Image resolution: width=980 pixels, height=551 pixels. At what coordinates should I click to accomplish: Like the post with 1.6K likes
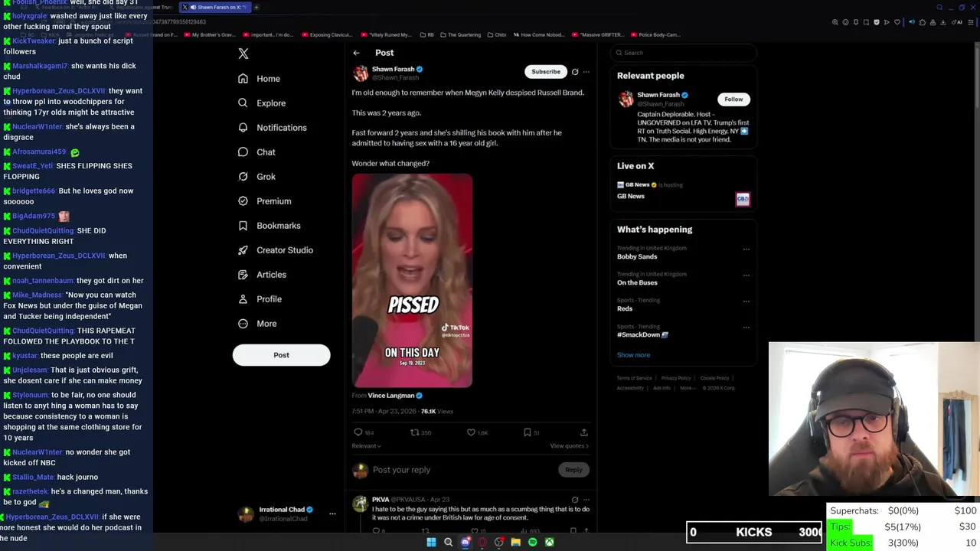(471, 432)
